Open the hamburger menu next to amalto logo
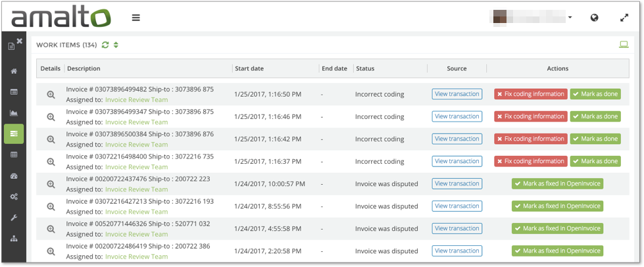This screenshot has width=644, height=267. click(x=136, y=18)
